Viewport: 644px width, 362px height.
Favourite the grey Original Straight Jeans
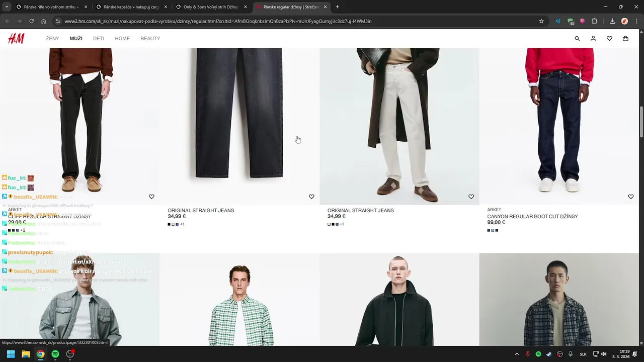311,197
